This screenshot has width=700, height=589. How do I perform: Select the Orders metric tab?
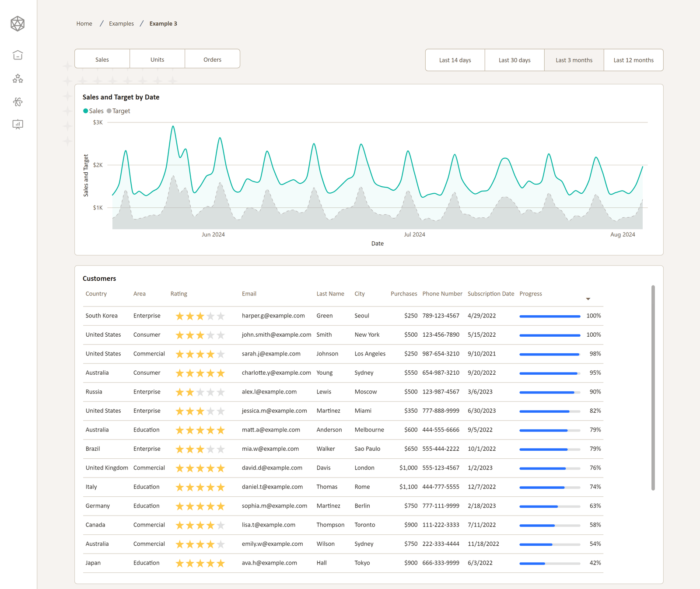point(212,59)
